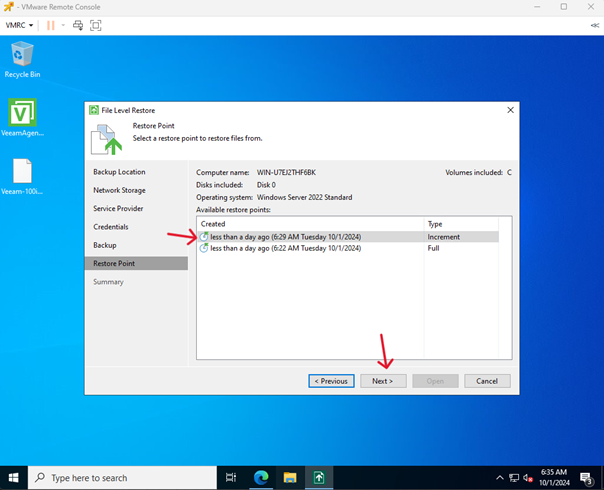The width and height of the screenshot is (604, 490).
Task: Sort restore points by Created column
Action: [x=300, y=224]
